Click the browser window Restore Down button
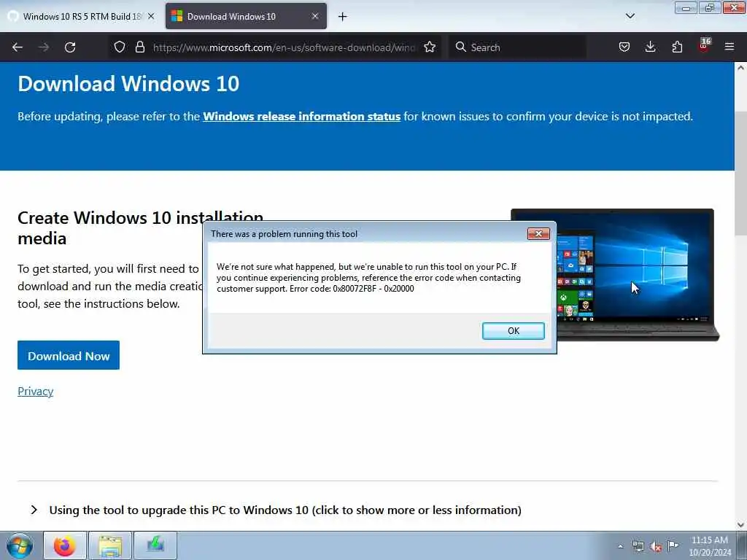The image size is (747, 560). [709, 7]
